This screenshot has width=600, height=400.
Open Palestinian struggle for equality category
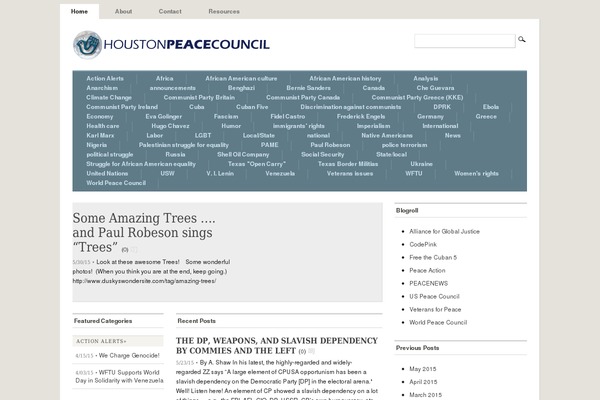click(184, 145)
